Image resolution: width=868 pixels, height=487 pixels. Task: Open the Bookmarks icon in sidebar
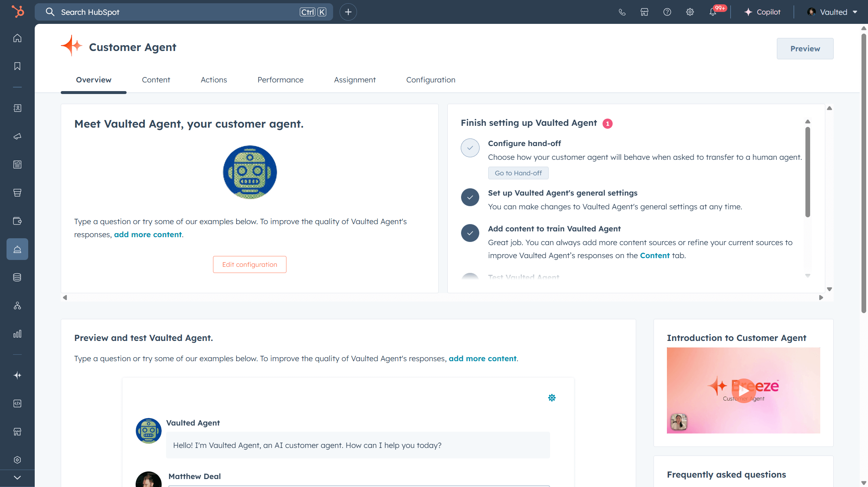pyautogui.click(x=17, y=66)
